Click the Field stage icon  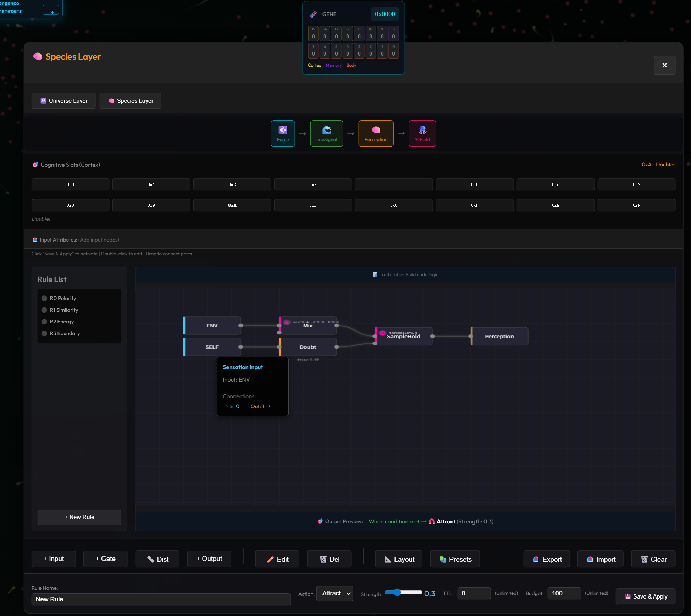click(x=422, y=129)
